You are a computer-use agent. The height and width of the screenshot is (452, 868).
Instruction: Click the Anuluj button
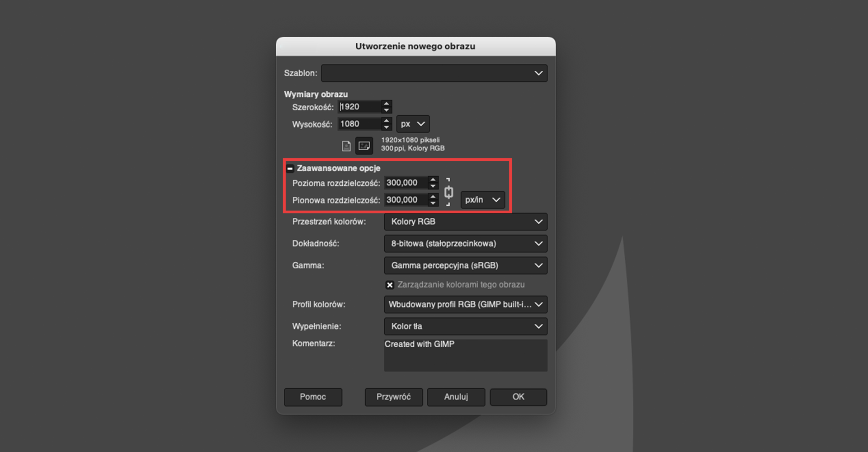(456, 397)
